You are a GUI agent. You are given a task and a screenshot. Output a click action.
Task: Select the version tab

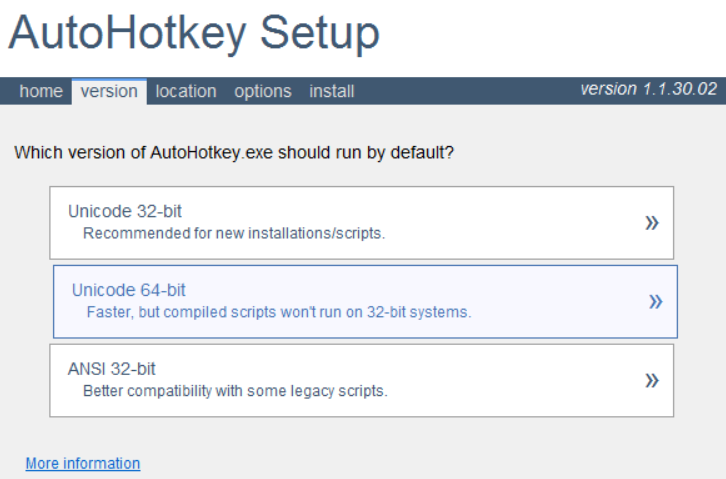click(109, 91)
